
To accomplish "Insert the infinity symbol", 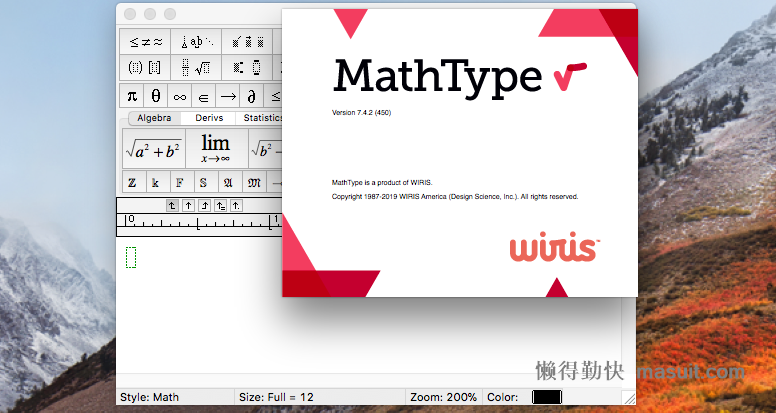I will pos(180,96).
